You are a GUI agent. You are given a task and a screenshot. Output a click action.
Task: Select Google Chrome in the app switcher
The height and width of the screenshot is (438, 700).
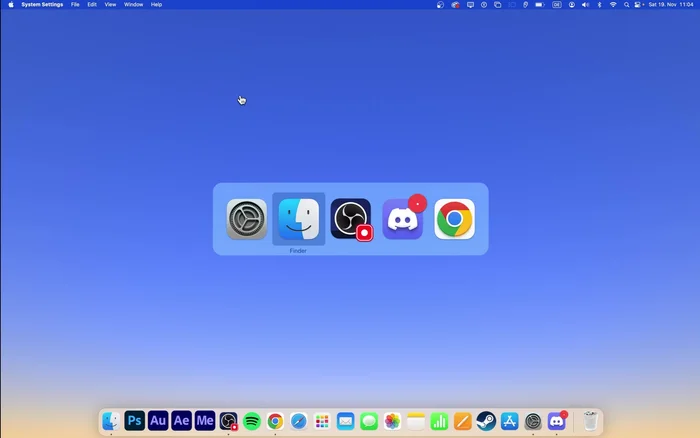454,219
